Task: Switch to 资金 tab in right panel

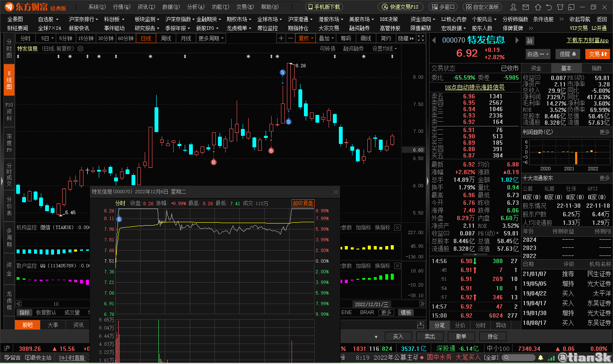Action: (536, 68)
